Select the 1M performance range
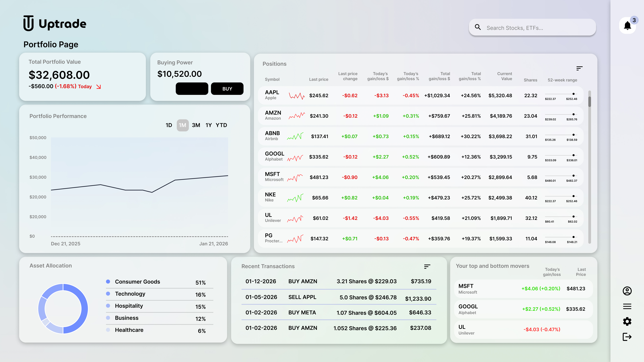This screenshot has width=644, height=362. point(182,125)
